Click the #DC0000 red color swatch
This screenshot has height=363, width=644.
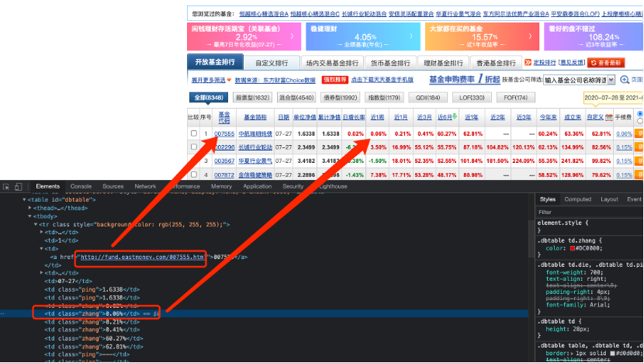click(x=572, y=248)
